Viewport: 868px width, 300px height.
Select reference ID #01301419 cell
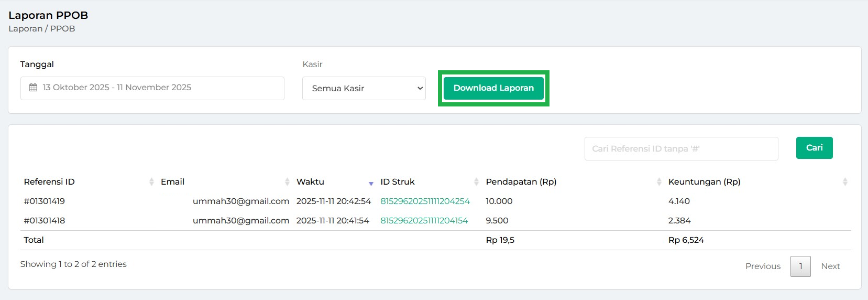[x=45, y=201]
